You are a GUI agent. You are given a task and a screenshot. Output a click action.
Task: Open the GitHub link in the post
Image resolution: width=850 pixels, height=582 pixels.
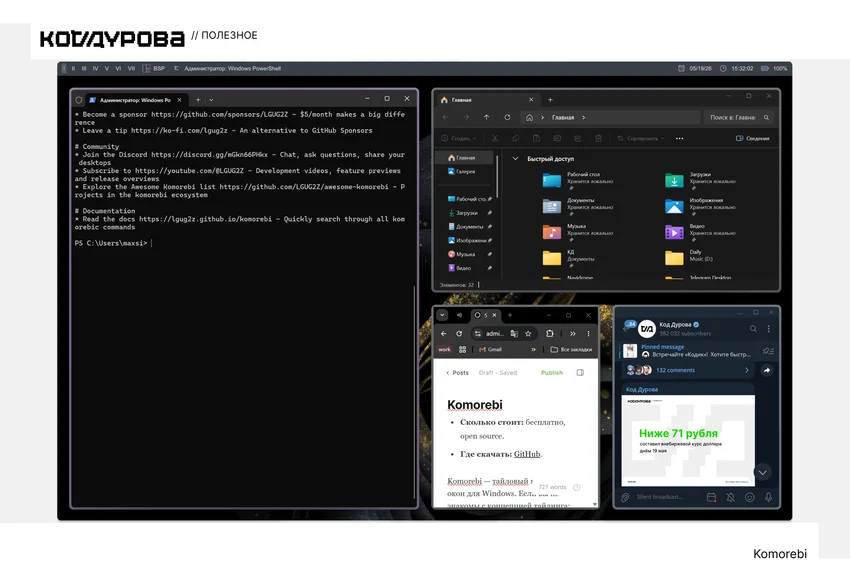pyautogui.click(x=527, y=454)
